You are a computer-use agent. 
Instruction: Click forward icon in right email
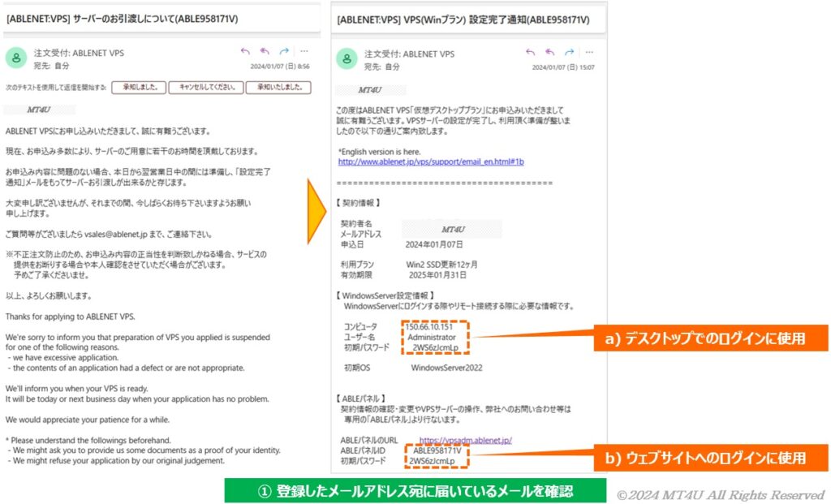pos(569,52)
